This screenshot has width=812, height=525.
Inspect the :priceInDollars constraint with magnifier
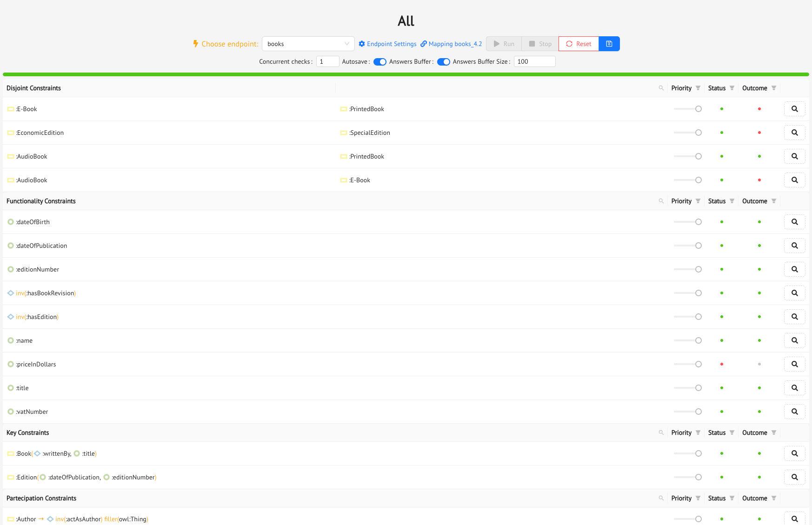point(794,364)
